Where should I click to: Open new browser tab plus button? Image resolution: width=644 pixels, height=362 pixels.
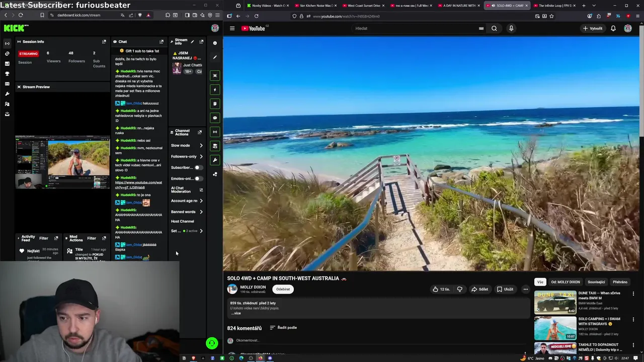(x=584, y=6)
